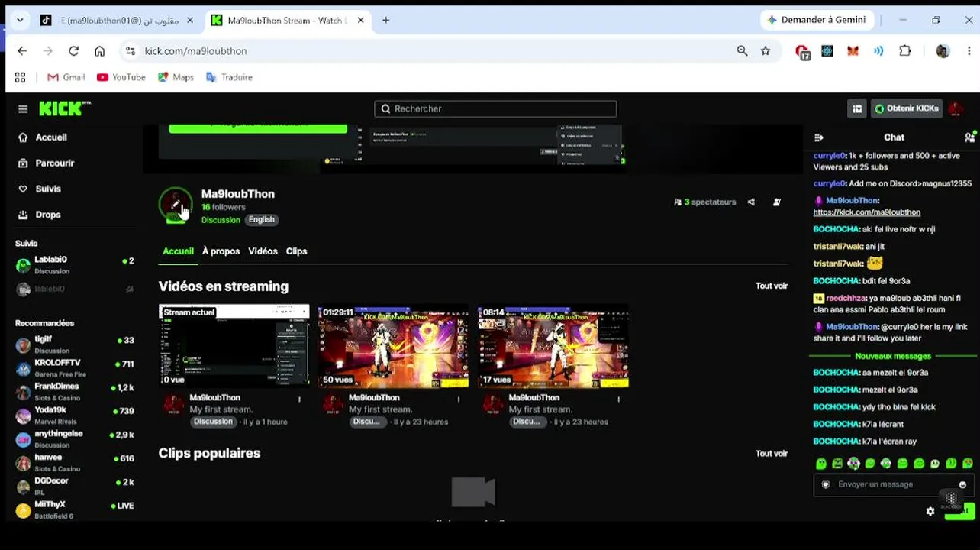Click the KICK logo
This screenshot has width=980, height=550.
tap(64, 108)
